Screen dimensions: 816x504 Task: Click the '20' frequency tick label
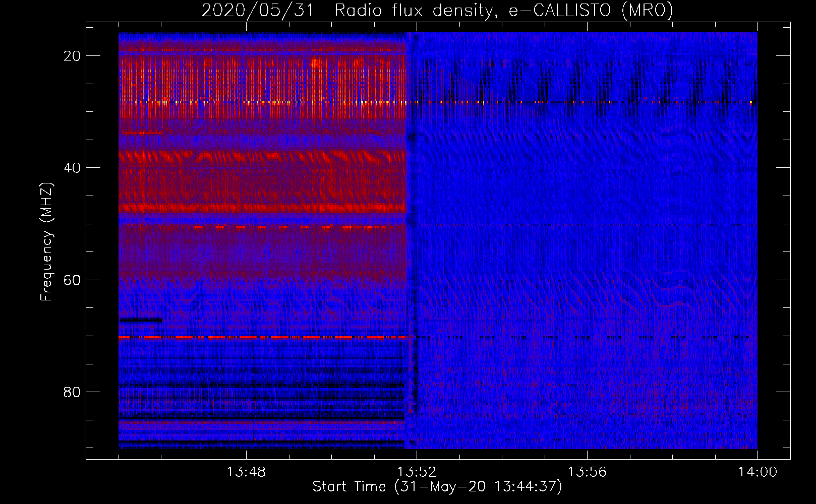tap(72, 56)
